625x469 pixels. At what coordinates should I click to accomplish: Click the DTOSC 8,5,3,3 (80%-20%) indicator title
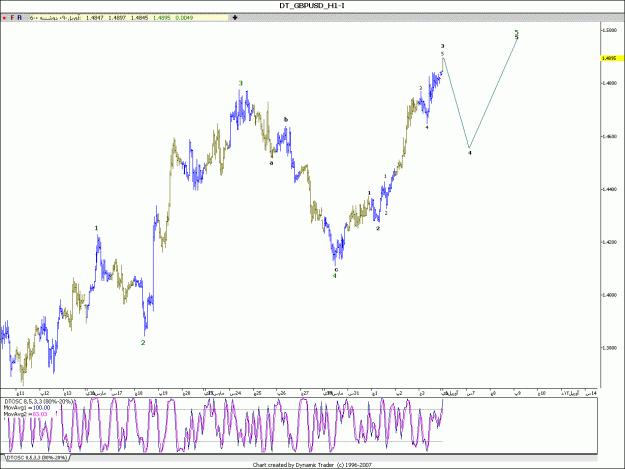coord(38,402)
